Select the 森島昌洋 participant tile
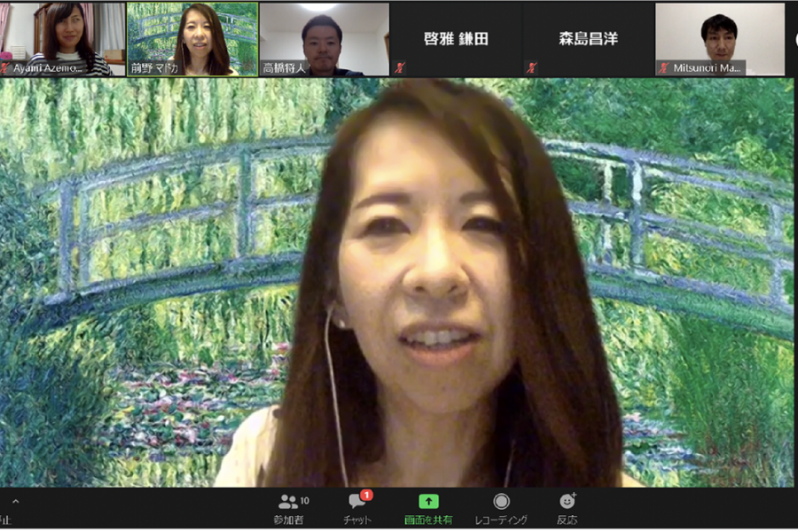The width and height of the screenshot is (798, 532). (589, 39)
